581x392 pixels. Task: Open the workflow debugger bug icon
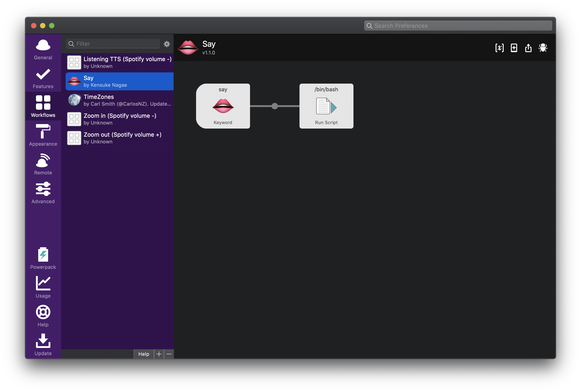[543, 48]
